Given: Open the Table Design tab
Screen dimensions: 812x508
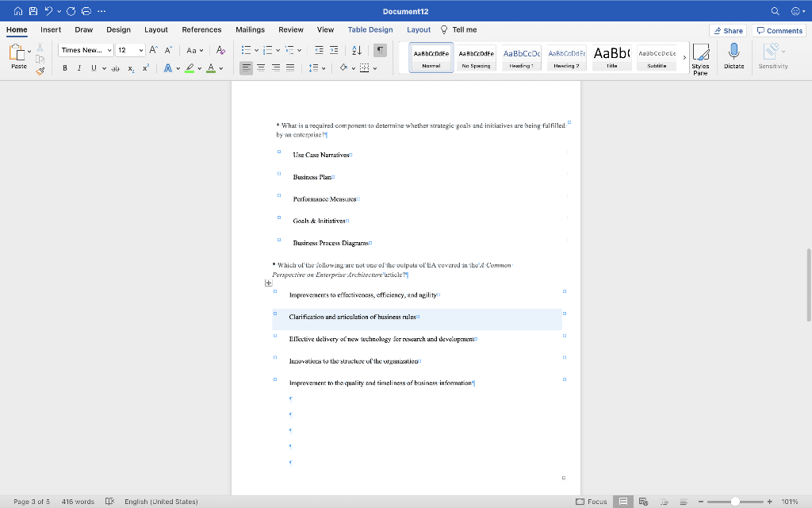Looking at the screenshot, I should click(x=370, y=29).
